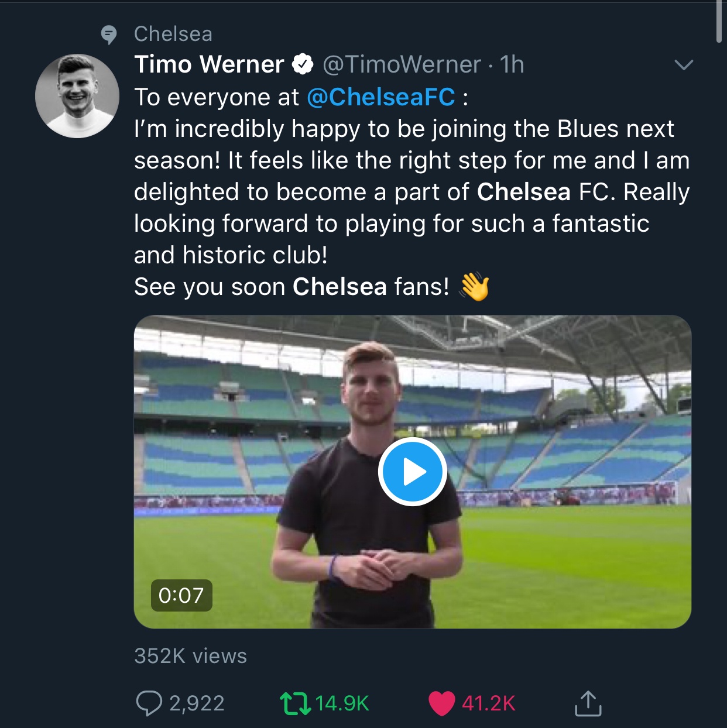Image resolution: width=727 pixels, height=728 pixels.
Task: Toggle the like heart icon
Action: (441, 703)
